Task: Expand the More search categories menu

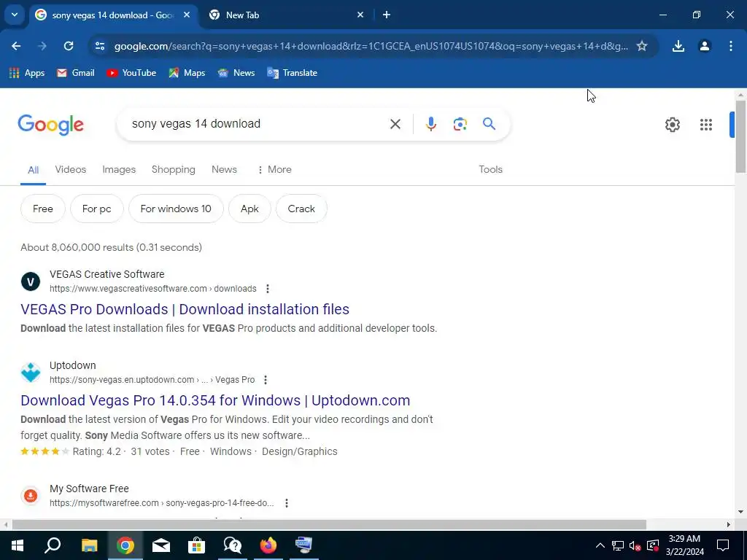Action: [x=274, y=169]
